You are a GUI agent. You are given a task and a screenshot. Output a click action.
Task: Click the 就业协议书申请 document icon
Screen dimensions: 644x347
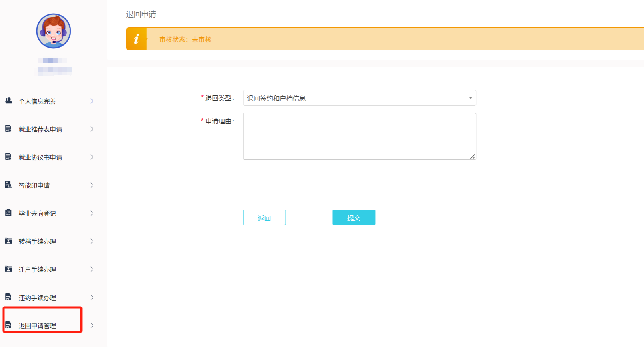[x=8, y=157]
